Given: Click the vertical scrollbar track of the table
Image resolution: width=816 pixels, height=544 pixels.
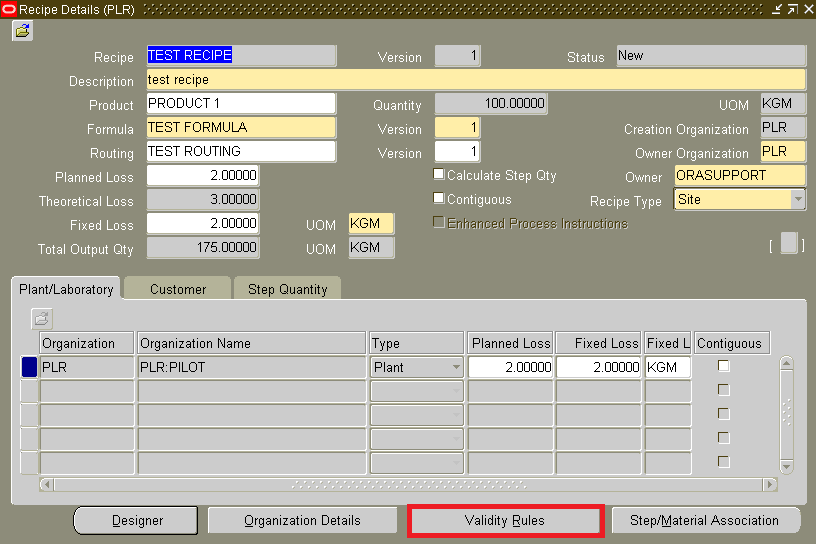Looking at the screenshot, I should click(787, 415).
